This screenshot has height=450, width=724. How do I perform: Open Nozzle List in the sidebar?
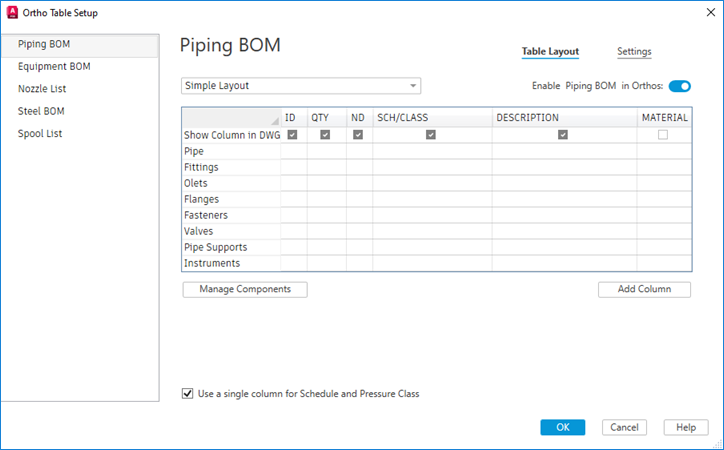42,89
